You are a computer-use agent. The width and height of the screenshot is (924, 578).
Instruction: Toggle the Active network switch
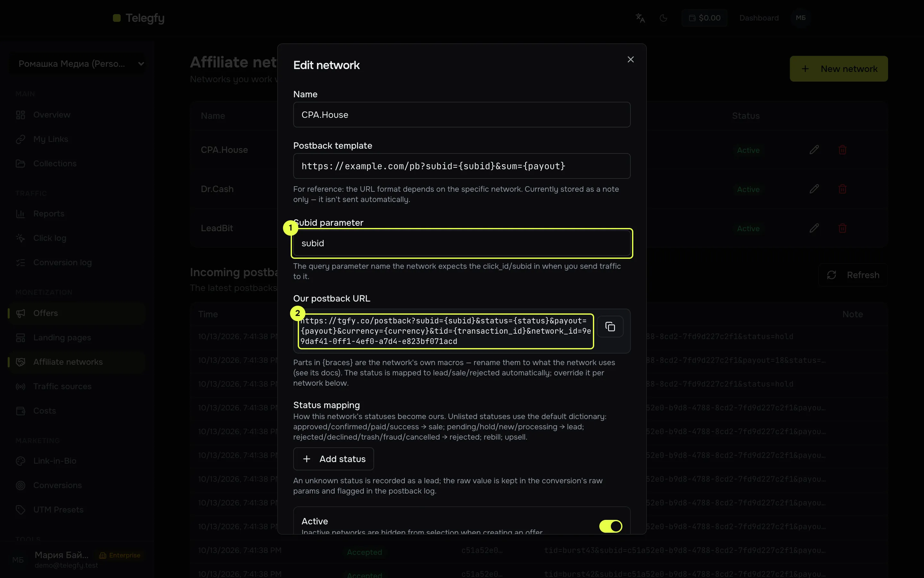click(610, 526)
